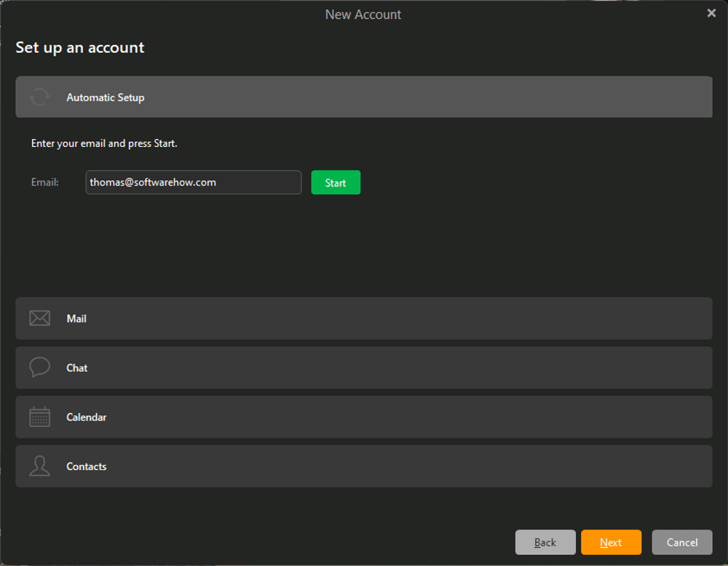Image resolution: width=728 pixels, height=566 pixels.
Task: Click the Contacts person silhouette icon
Action: [x=40, y=466]
